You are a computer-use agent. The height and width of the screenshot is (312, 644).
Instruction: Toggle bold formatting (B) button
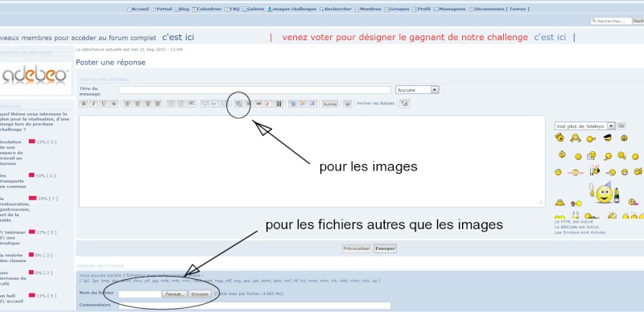(84, 104)
